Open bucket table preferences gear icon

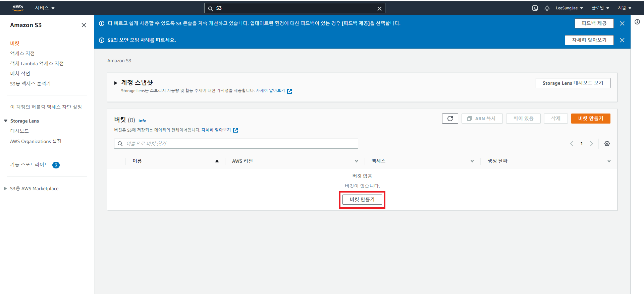pos(607,144)
